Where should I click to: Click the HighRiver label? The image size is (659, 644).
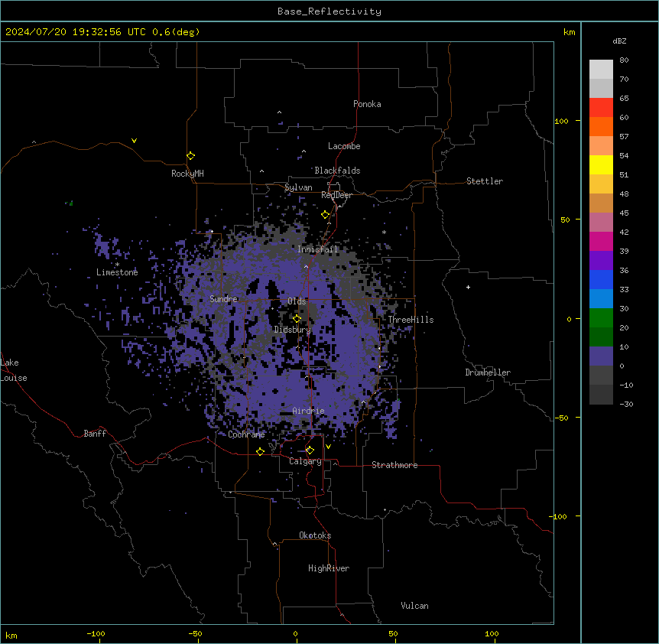[329, 568]
